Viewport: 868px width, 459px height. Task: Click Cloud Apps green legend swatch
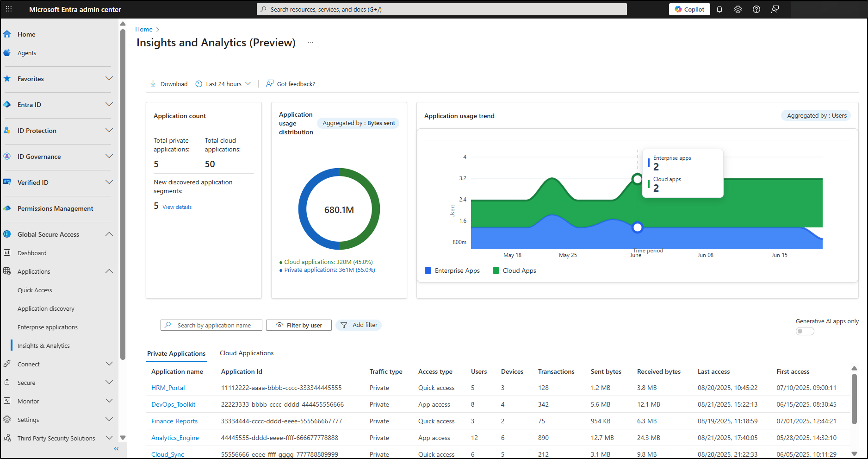pos(496,270)
